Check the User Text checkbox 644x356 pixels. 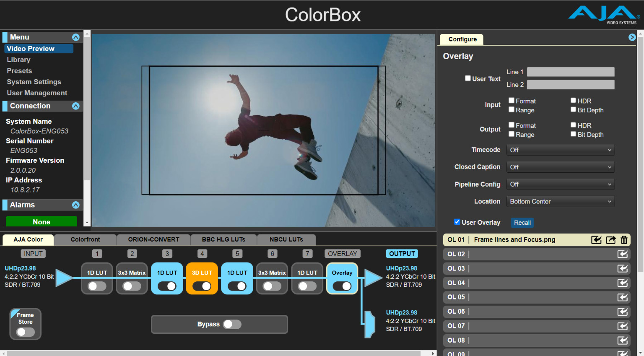pos(467,78)
